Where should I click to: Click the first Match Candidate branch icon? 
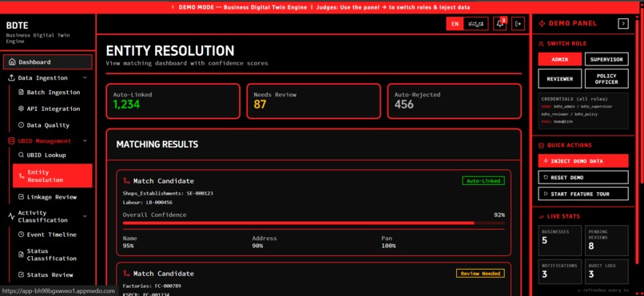click(126, 181)
